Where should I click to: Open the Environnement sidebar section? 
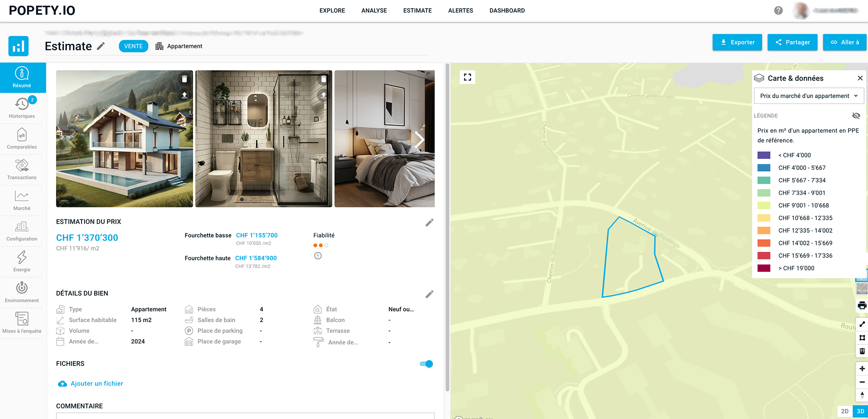click(22, 292)
